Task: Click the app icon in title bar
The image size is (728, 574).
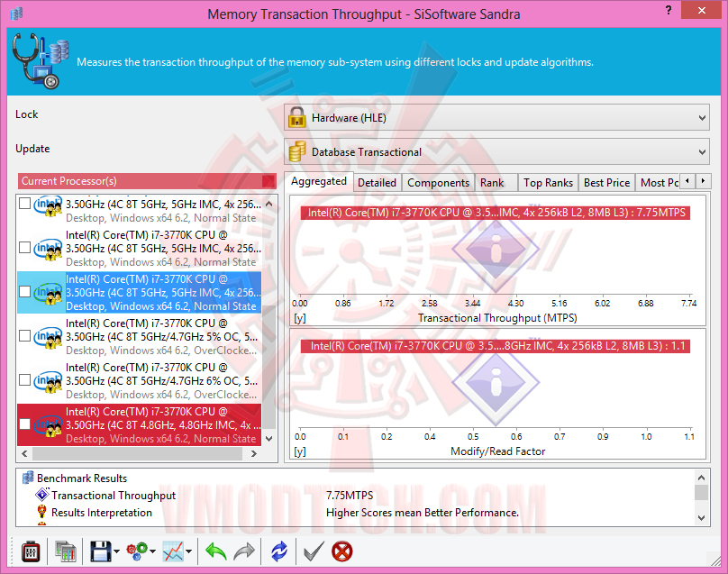Action: click(17, 14)
